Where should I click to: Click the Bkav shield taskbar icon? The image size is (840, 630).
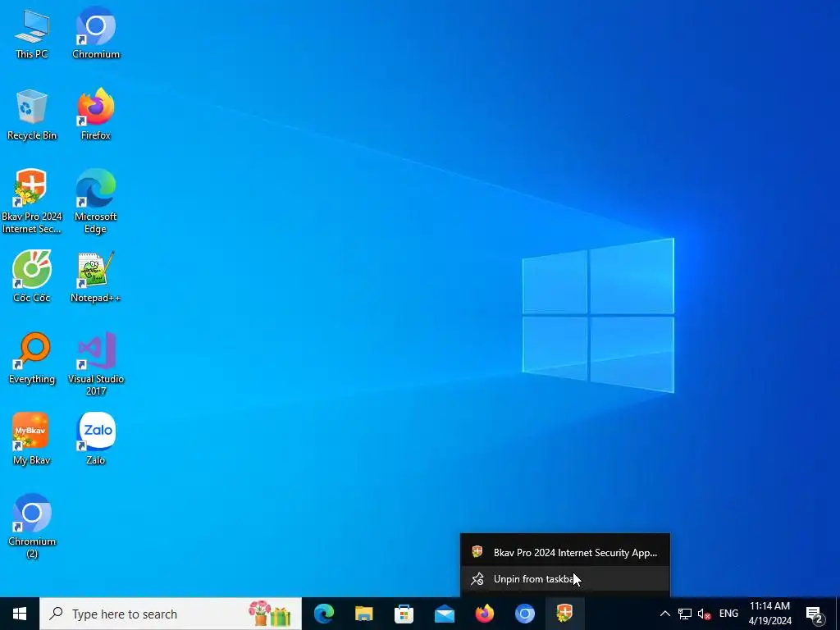(564, 614)
